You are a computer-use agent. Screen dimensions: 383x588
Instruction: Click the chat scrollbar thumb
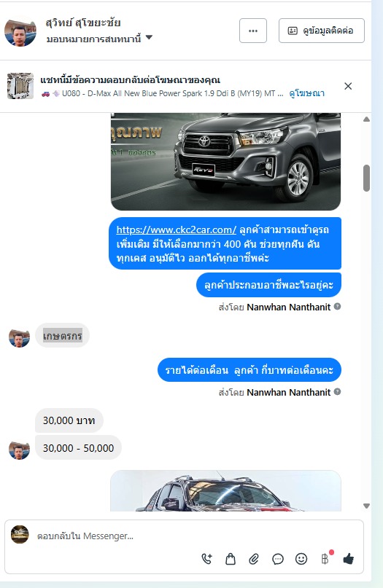(366, 178)
